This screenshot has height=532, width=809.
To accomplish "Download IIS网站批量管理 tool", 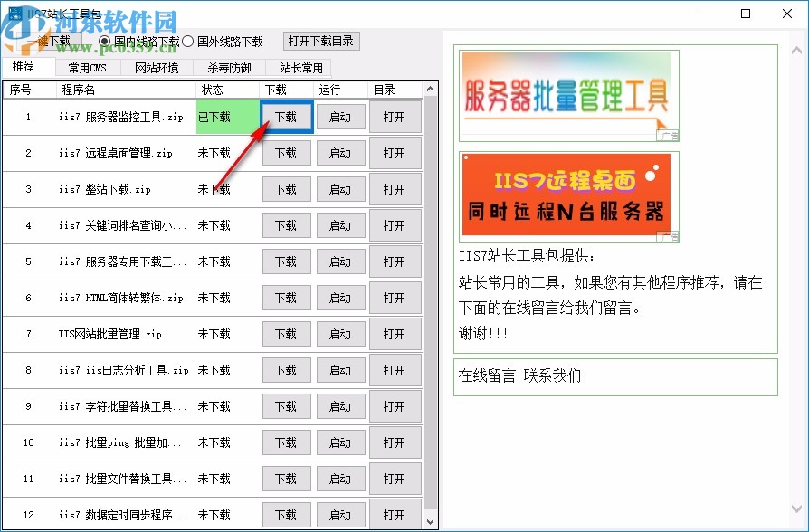I will [285, 333].
